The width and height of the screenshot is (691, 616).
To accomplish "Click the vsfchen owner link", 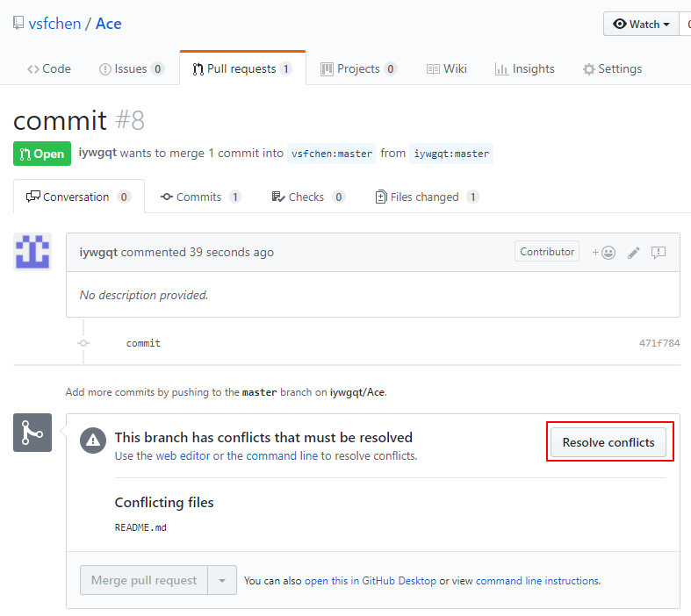I will click(54, 24).
